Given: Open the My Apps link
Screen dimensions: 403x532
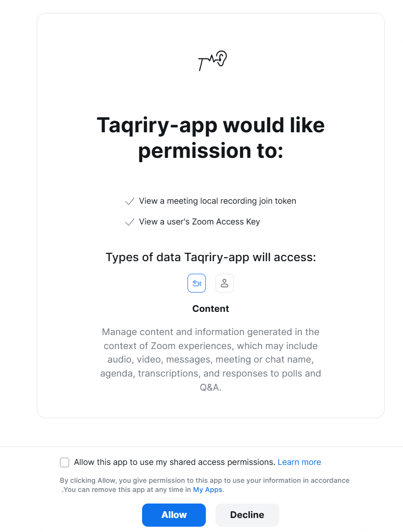Looking at the screenshot, I should click(x=207, y=489).
